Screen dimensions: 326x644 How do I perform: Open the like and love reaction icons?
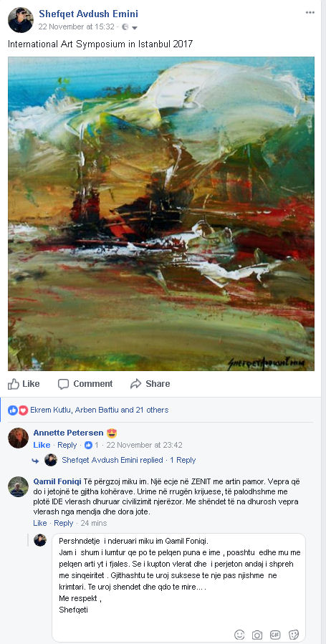(x=18, y=410)
